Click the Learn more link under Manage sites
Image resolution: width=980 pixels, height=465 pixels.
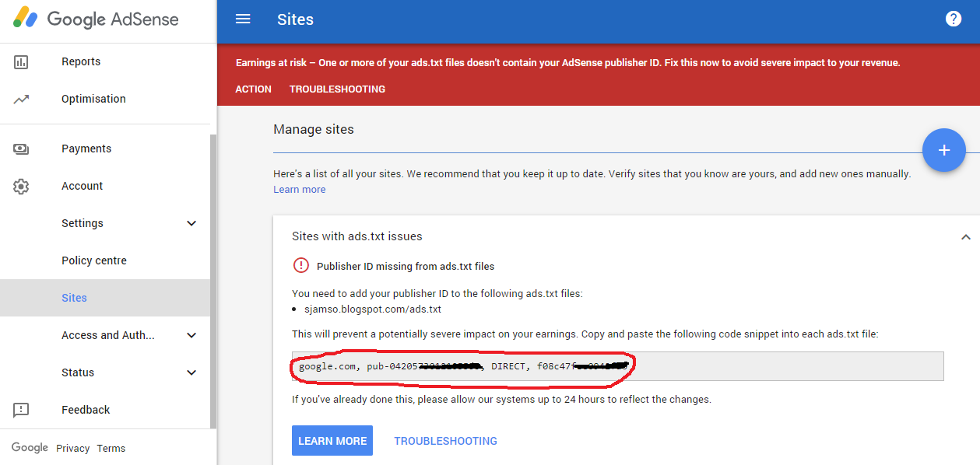click(299, 189)
